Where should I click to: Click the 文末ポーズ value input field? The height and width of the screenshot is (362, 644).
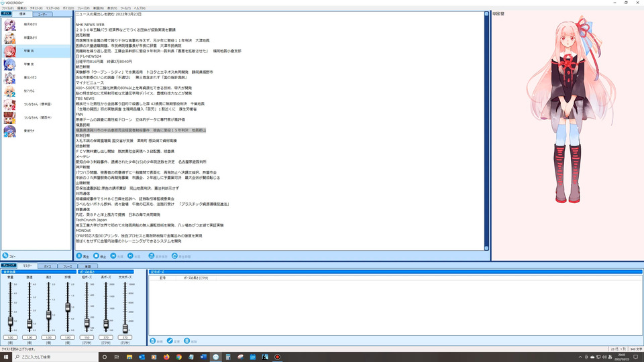[x=125, y=337]
